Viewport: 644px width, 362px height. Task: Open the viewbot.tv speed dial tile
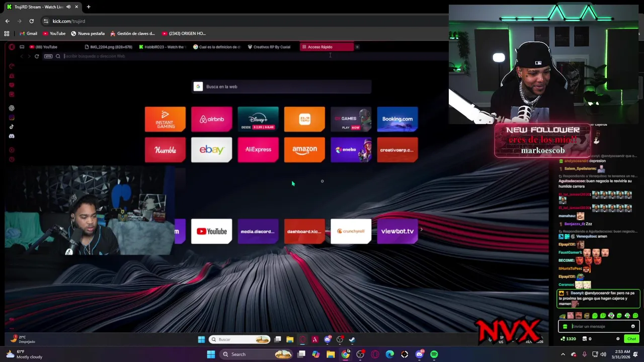click(397, 231)
